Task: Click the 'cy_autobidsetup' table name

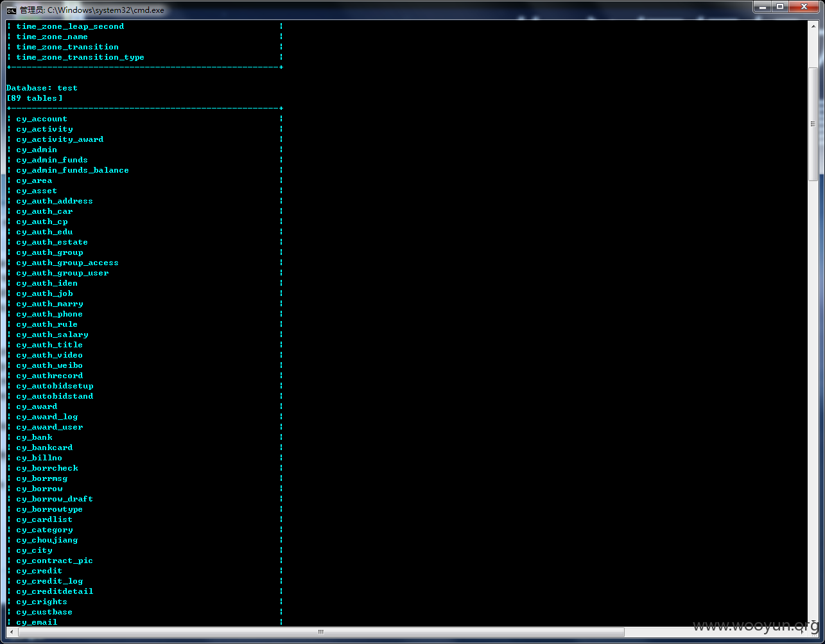Action: click(55, 386)
